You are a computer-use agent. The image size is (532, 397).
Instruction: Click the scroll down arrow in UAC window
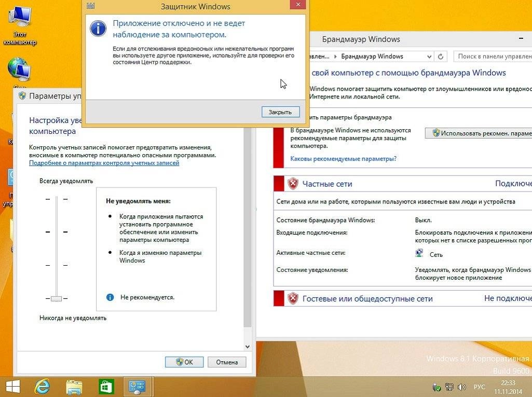(248, 347)
